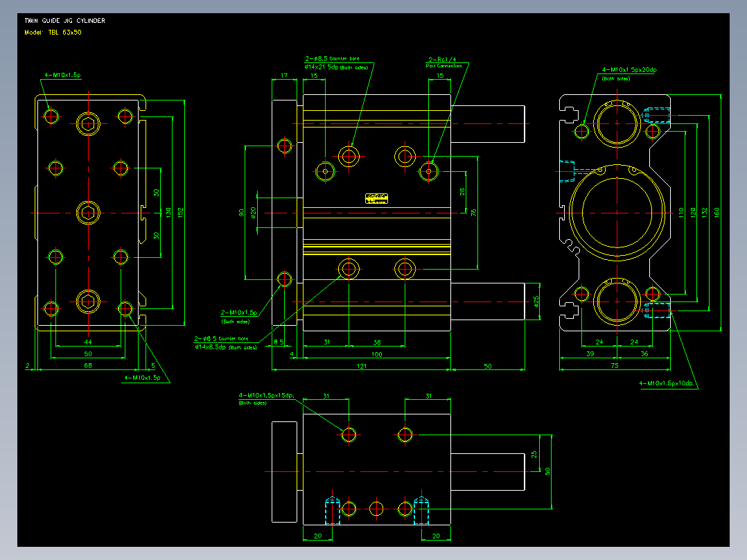
Task: Select the "44" hole spacing dimension
Action: click(x=88, y=342)
